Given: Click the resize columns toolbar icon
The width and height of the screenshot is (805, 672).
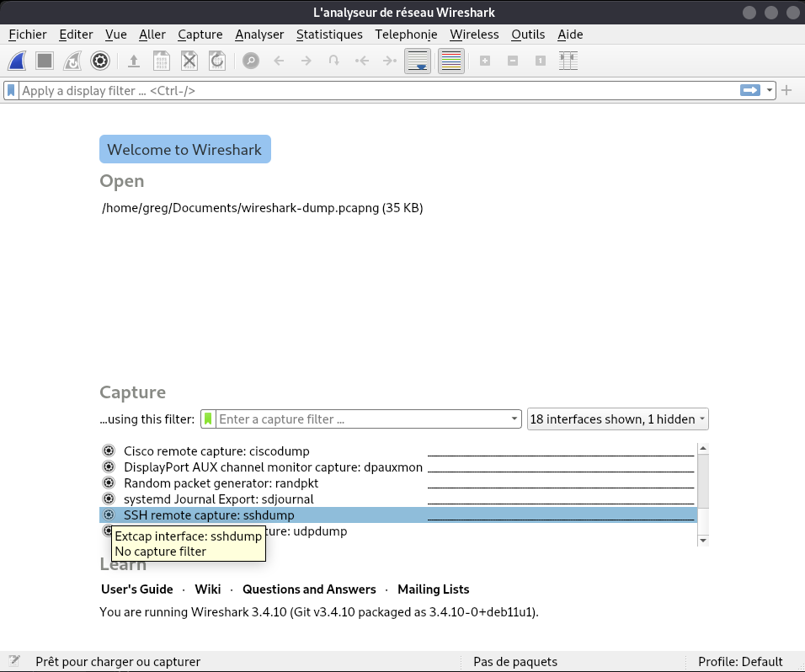Looking at the screenshot, I should (568, 61).
